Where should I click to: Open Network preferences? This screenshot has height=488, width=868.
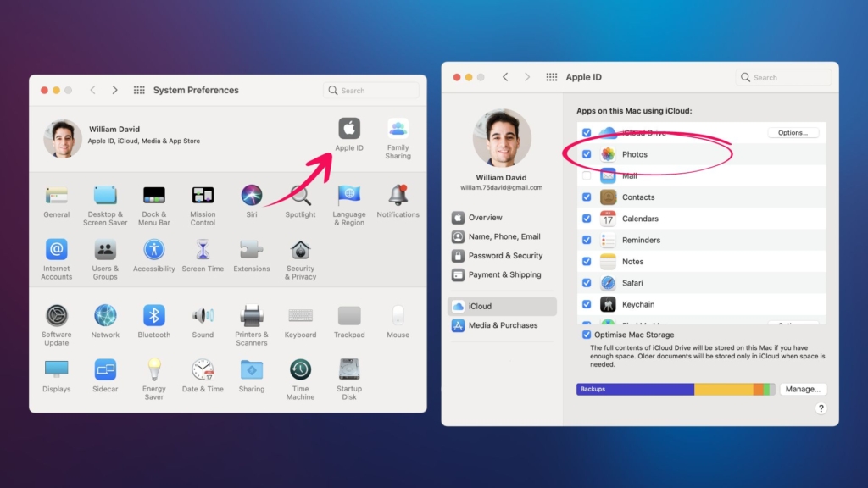(105, 321)
